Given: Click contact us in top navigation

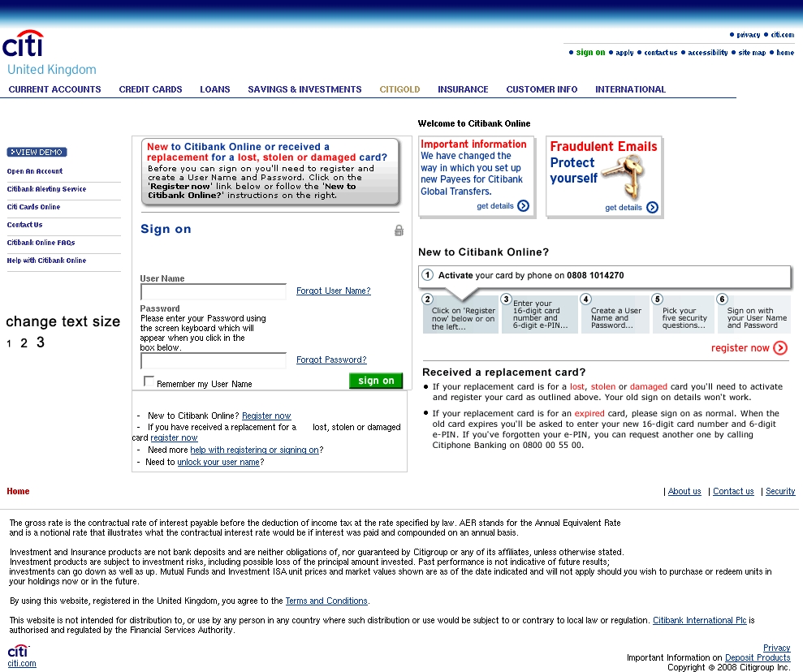Looking at the screenshot, I should pos(661,52).
